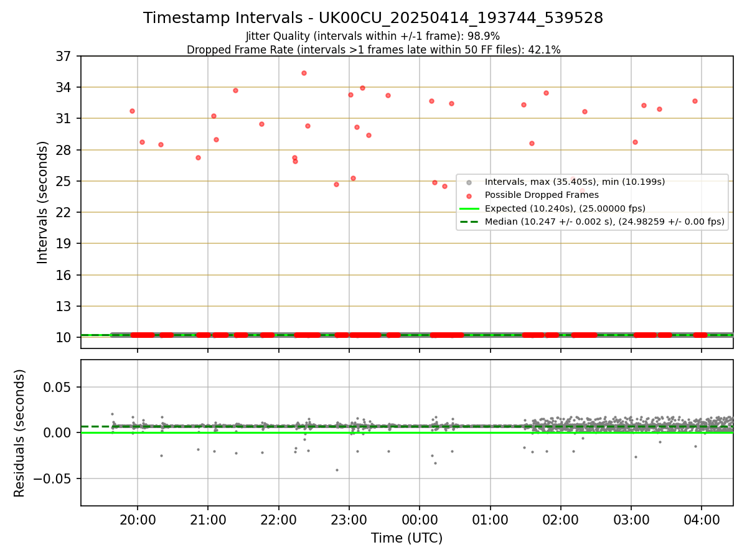Click legend entry 'Possible Dropped Frames'

pos(542,195)
